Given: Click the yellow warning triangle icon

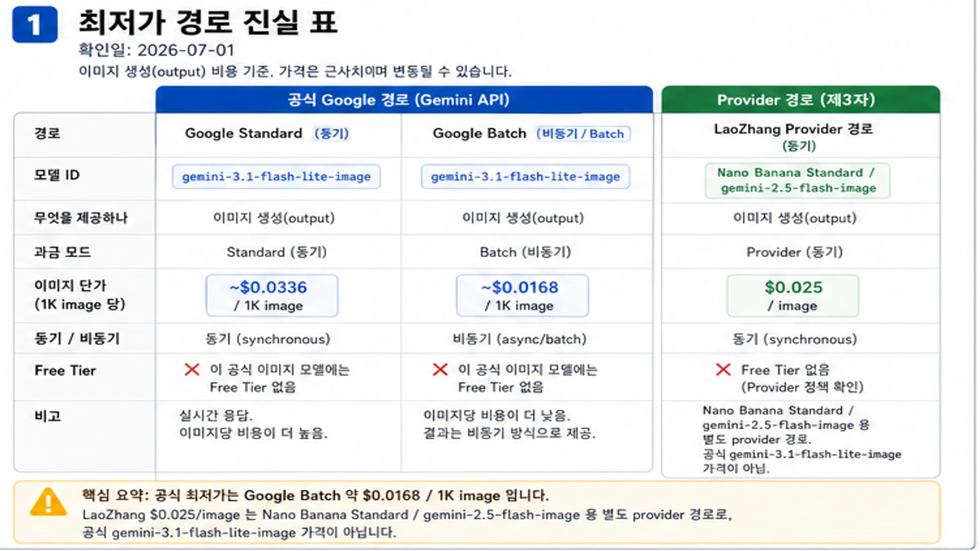Looking at the screenshot, I should [x=48, y=502].
